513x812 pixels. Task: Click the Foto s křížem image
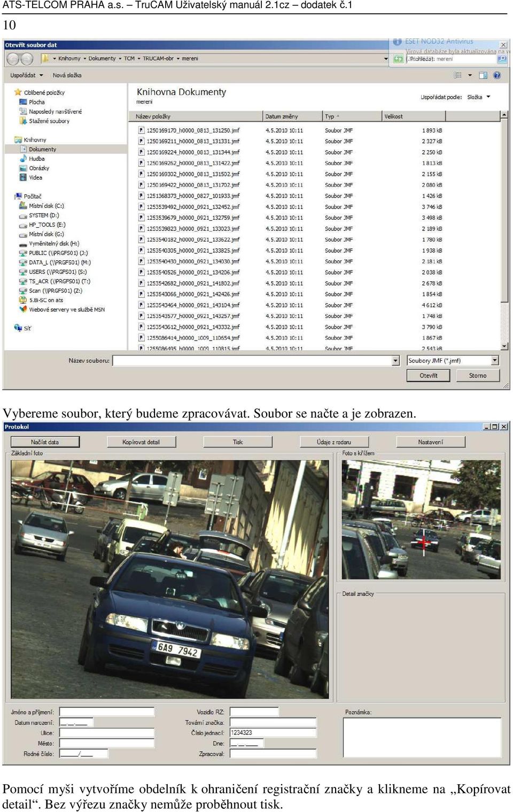coord(421,520)
